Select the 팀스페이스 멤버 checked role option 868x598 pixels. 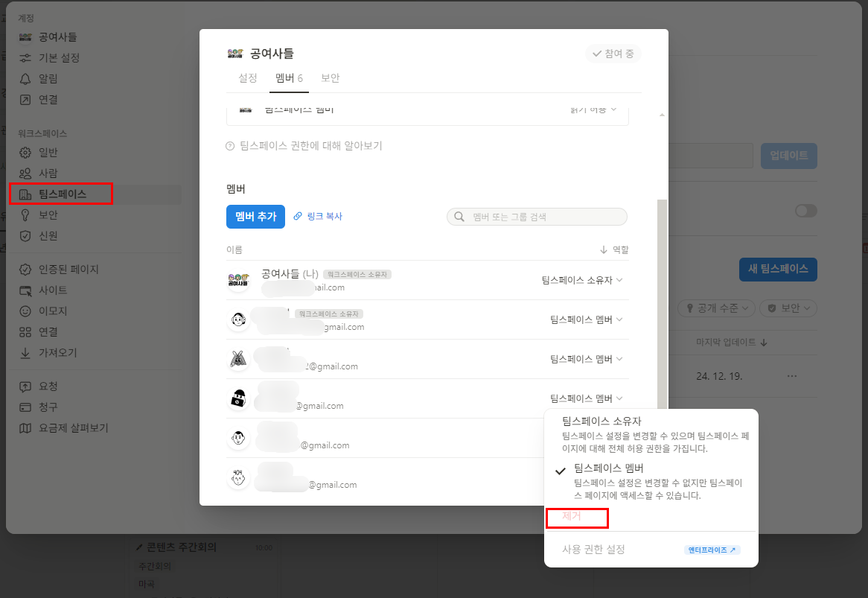pyautogui.click(x=651, y=480)
